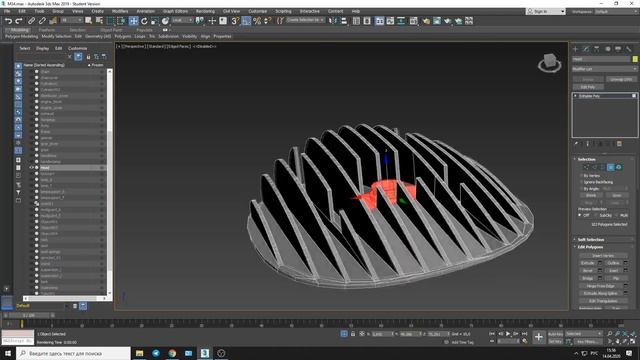
Task: Select Polygon sub-object level icon
Action: click(x=611, y=167)
